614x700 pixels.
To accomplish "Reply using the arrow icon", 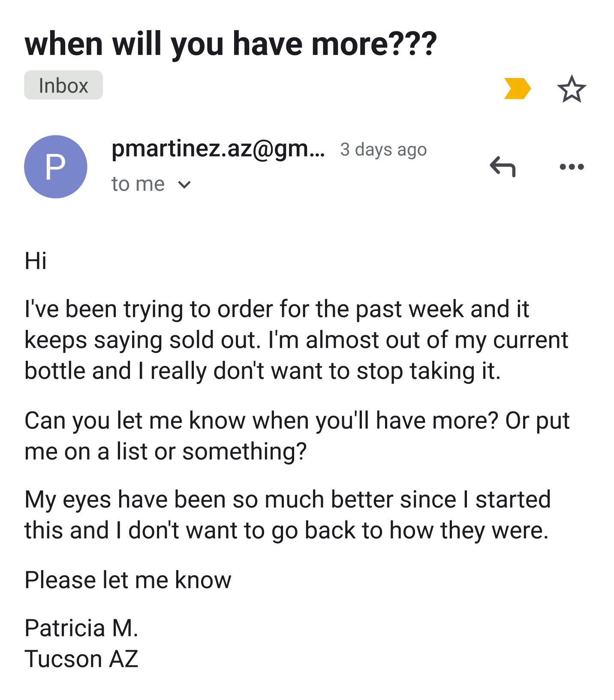I will coord(503,166).
